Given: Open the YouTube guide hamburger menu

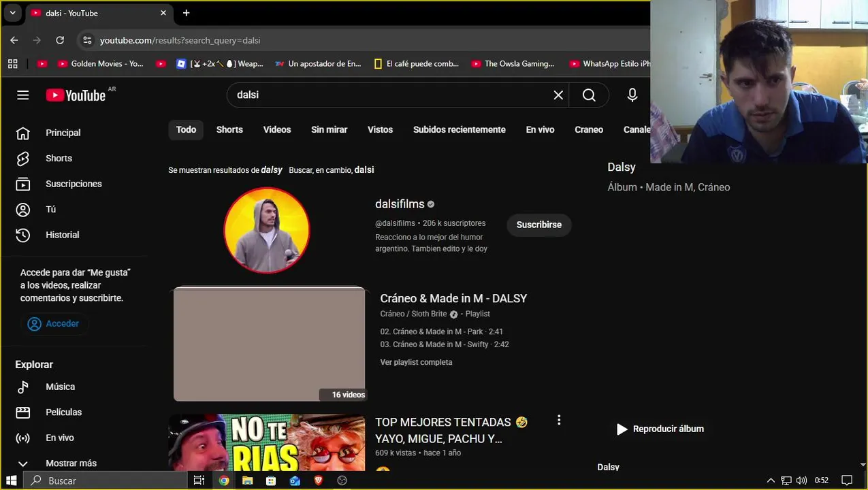Looking at the screenshot, I should 23,95.
